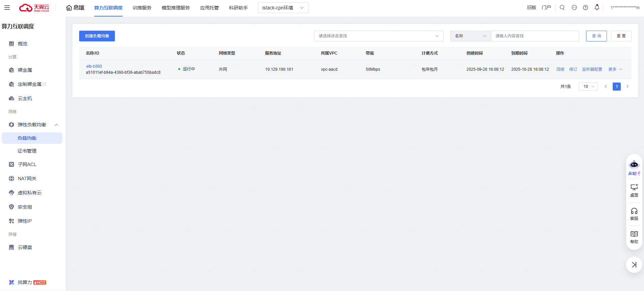Open the elb-b560 load balancer link
The width and height of the screenshot is (644, 291).
pyautogui.click(x=94, y=66)
